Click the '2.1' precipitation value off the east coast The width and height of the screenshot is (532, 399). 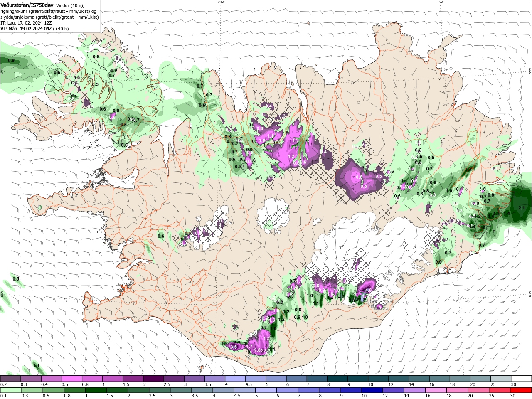pyautogui.click(x=522, y=207)
